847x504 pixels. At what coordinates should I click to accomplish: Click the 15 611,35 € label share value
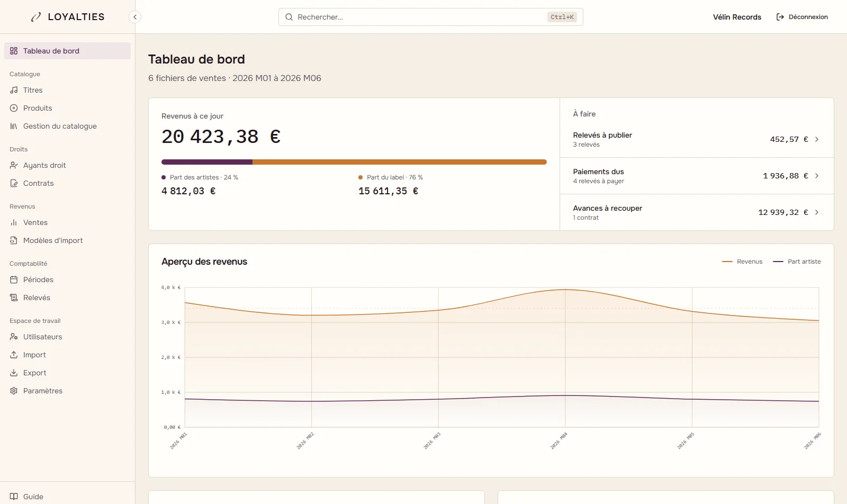(x=389, y=191)
